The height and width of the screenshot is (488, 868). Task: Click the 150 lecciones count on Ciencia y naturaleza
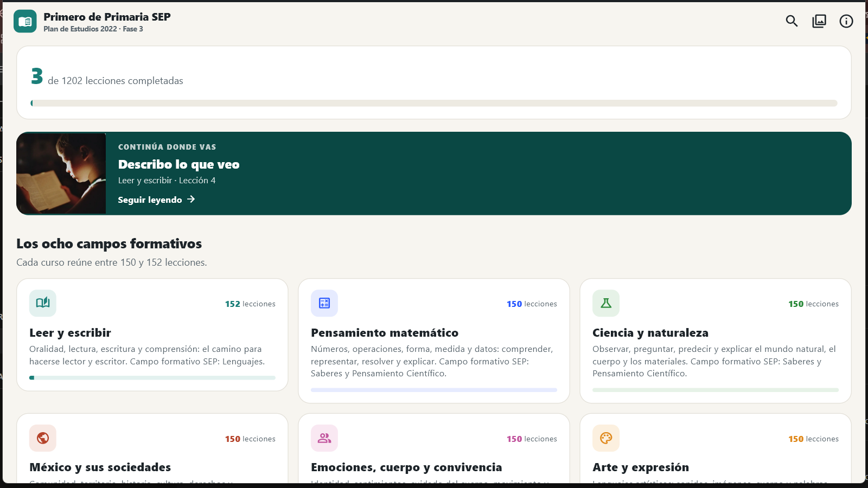click(x=813, y=304)
